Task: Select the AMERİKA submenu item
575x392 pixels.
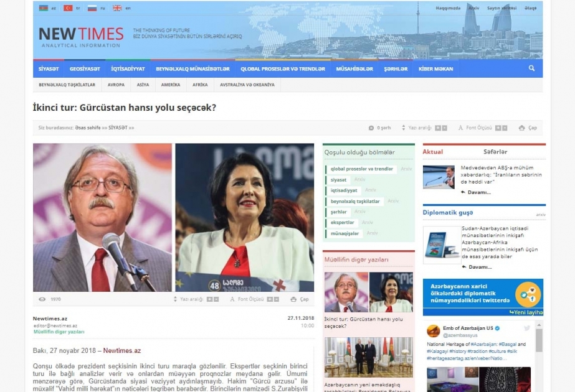Action: (x=171, y=85)
